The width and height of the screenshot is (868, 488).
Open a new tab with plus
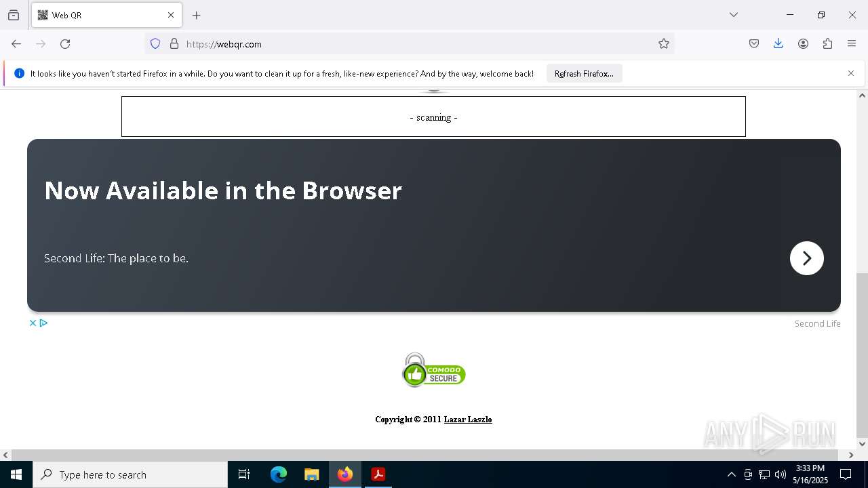[197, 15]
